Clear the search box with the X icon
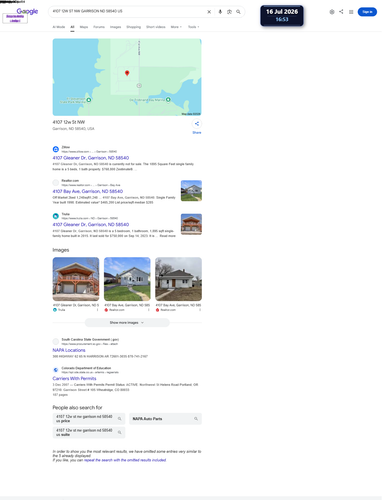Screen dimensions: 386x500 [209, 12]
